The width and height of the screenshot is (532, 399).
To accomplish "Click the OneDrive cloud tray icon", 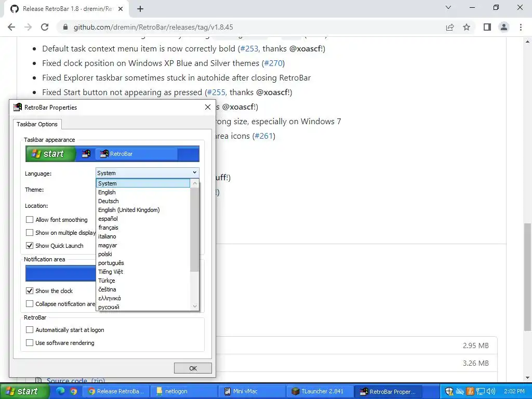I will 460,391.
